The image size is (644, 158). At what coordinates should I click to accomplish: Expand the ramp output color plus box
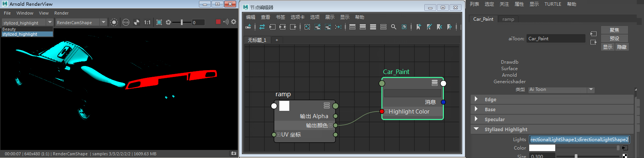tap(331, 125)
